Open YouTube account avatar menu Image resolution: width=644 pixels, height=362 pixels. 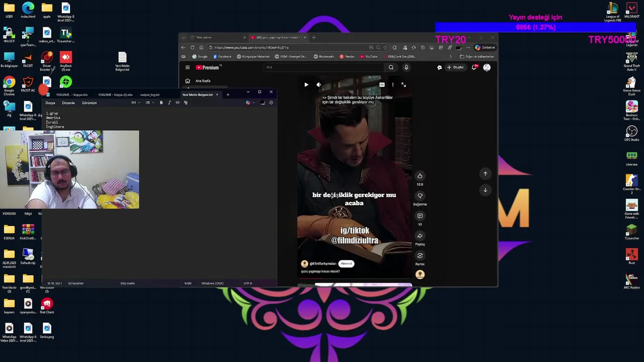click(x=487, y=67)
